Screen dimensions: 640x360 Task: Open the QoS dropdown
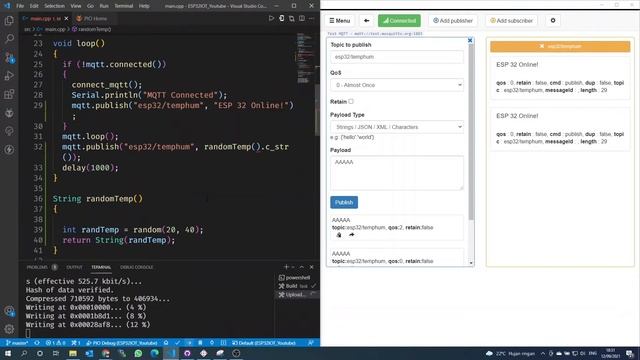coord(397,85)
